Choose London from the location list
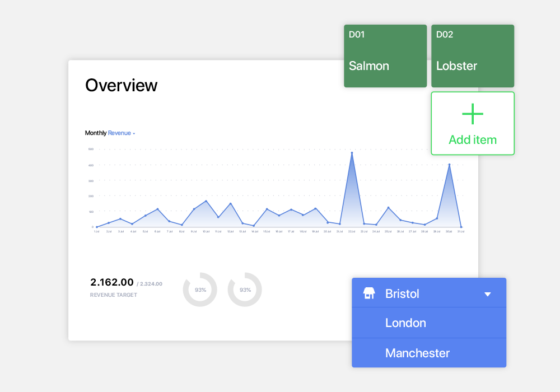This screenshot has width=560, height=392. [x=429, y=323]
